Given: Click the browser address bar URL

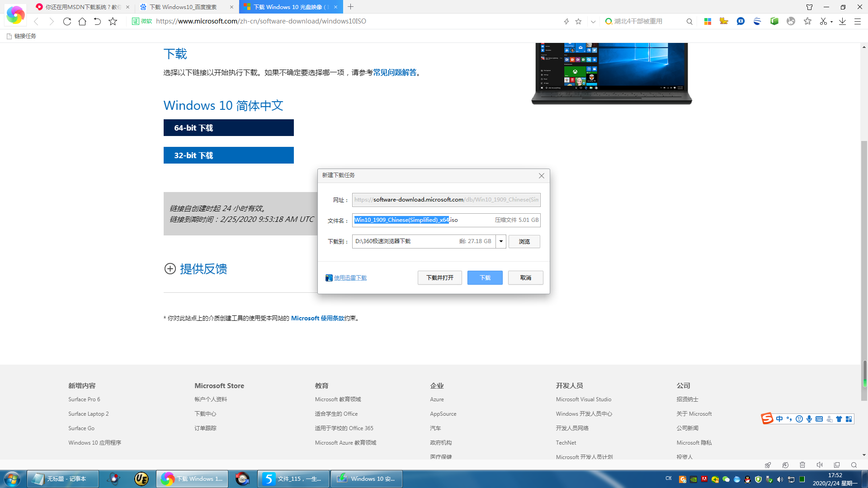Looking at the screenshot, I should pyautogui.click(x=261, y=21).
